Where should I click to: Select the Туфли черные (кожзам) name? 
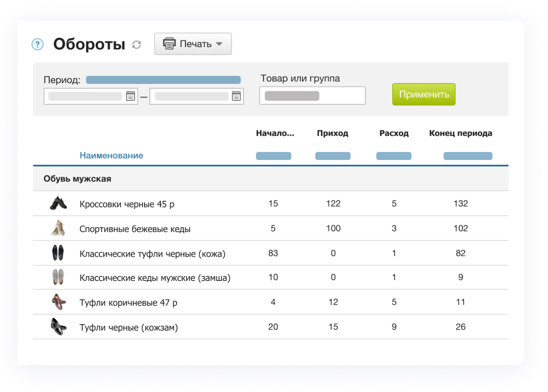[129, 328]
